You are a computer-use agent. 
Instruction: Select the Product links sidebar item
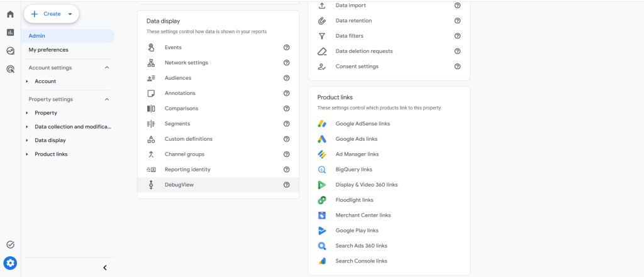51,155
